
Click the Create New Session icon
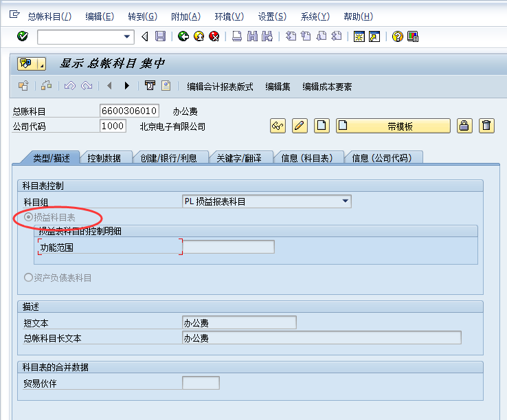click(359, 36)
